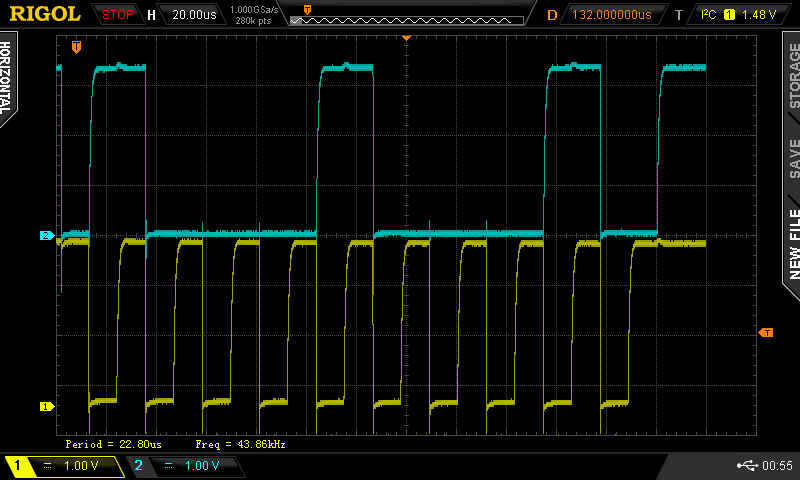Screen dimensions: 800x480
Task: Click the T trigger label in top bar
Action: click(679, 15)
